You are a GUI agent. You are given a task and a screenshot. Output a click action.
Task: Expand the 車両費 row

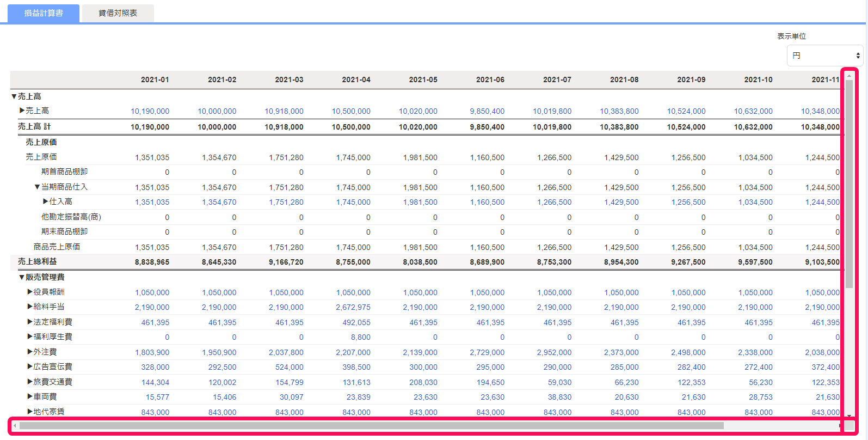click(x=30, y=396)
